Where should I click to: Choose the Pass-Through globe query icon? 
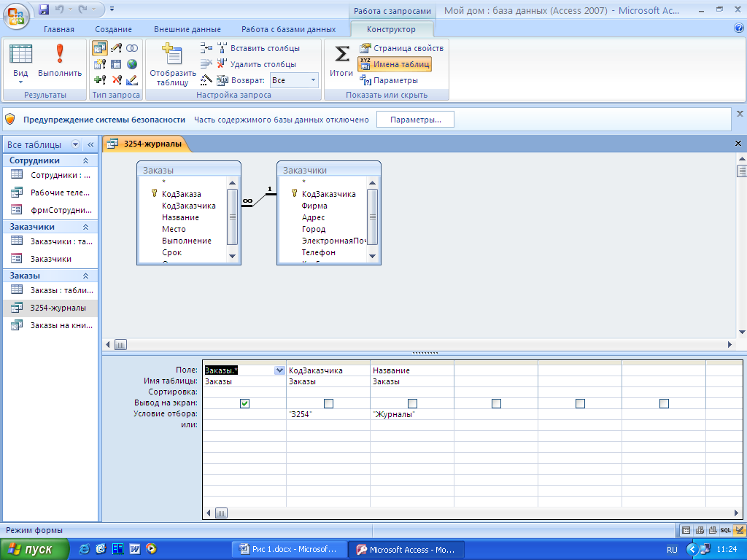coord(132,64)
